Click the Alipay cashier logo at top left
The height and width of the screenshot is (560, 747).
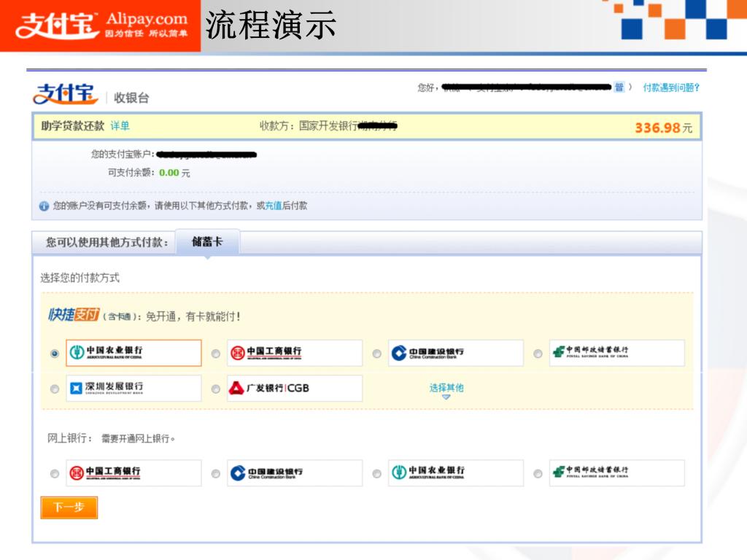[65, 95]
